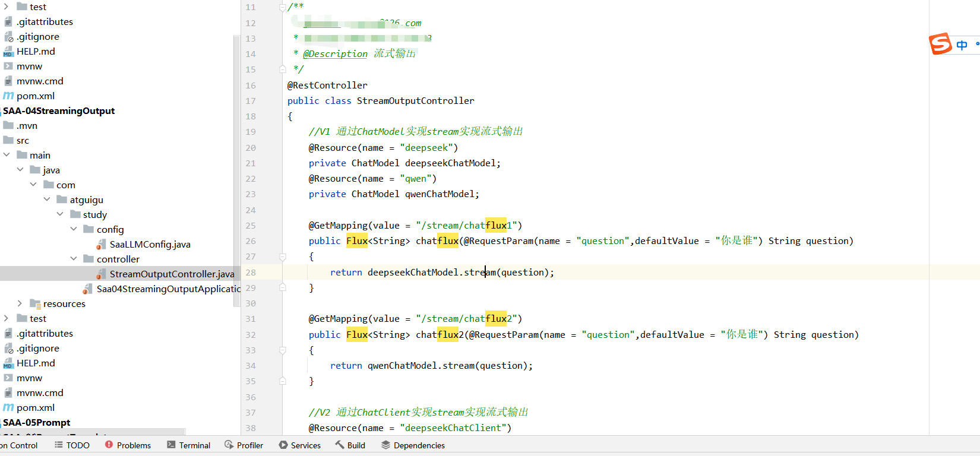980x456 pixels.
Task: Click the Dependencies stack icon
Action: [x=385, y=445]
